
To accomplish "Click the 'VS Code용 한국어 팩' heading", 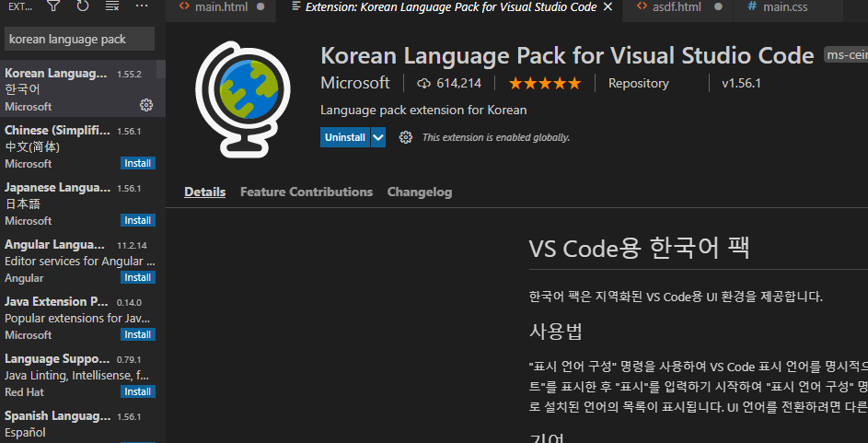I will [x=639, y=248].
